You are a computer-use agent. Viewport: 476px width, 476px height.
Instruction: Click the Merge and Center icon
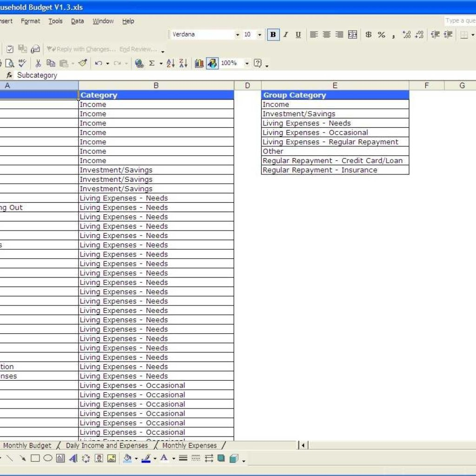[353, 35]
